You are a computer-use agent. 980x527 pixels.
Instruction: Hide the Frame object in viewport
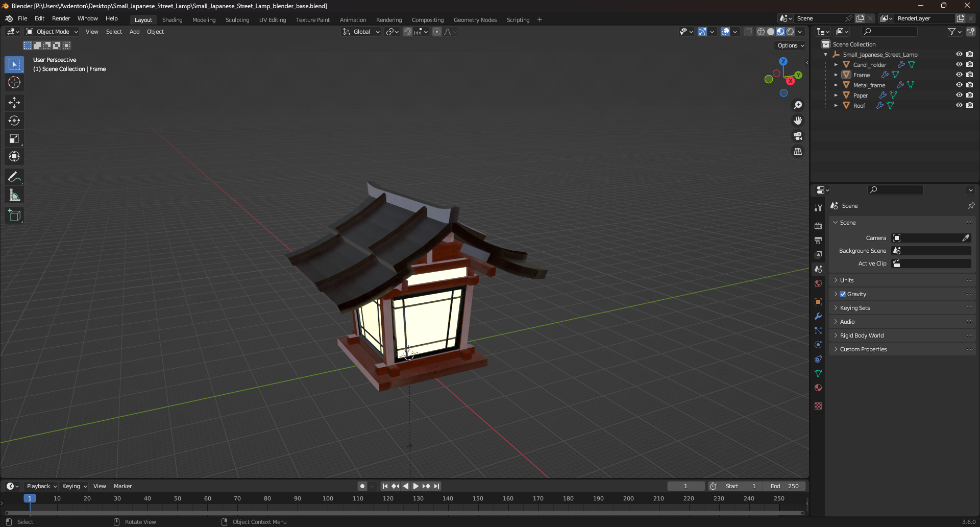[x=959, y=75]
